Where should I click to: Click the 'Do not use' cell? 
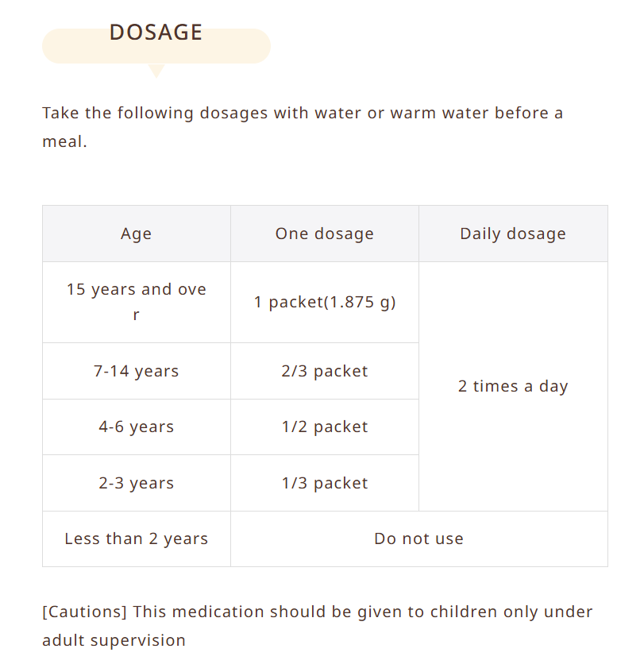coord(418,539)
